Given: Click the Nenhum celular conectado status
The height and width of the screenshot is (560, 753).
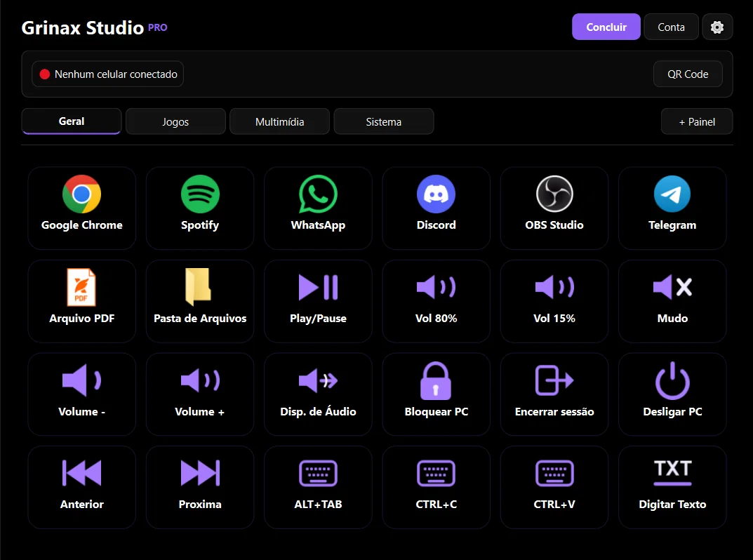Looking at the screenshot, I should coord(107,74).
